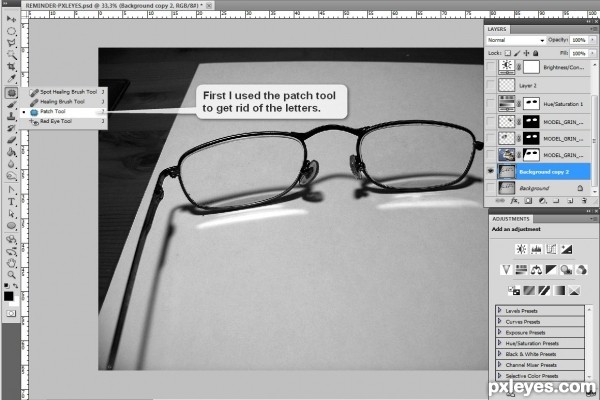The image size is (600, 400).
Task: Switch to the LAYERS tab
Action: (x=497, y=29)
